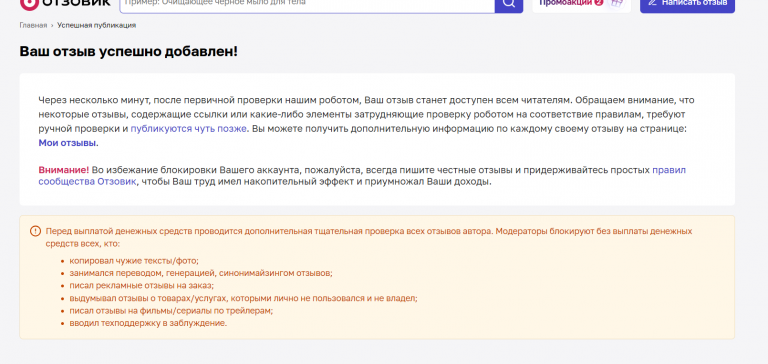Click bullet копировал чужие тексты/фото
Viewport: 768px width, 364px height.
click(x=134, y=261)
